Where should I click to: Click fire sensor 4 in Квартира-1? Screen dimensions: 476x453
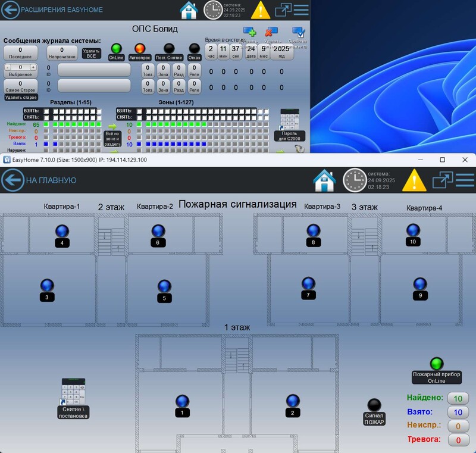coord(62,231)
